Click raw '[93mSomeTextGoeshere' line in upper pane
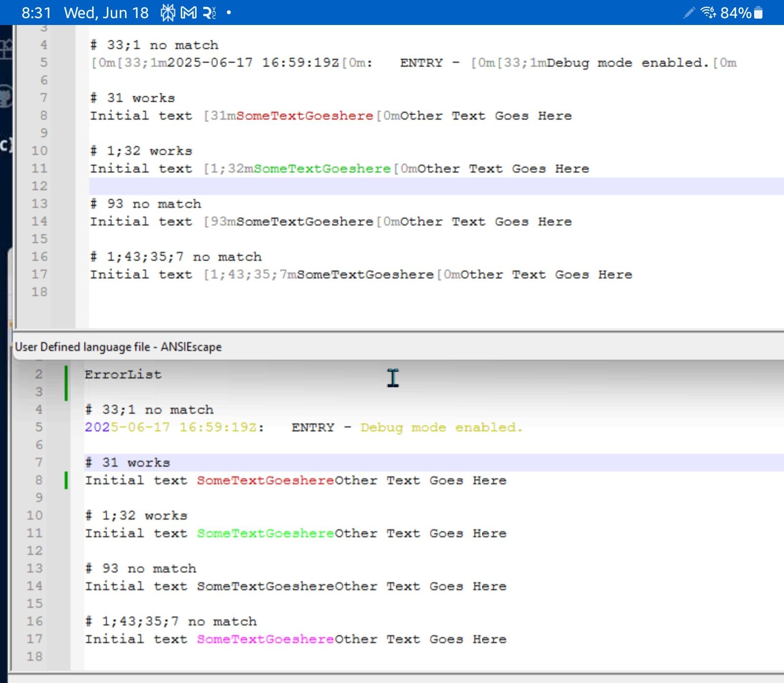 [331, 222]
